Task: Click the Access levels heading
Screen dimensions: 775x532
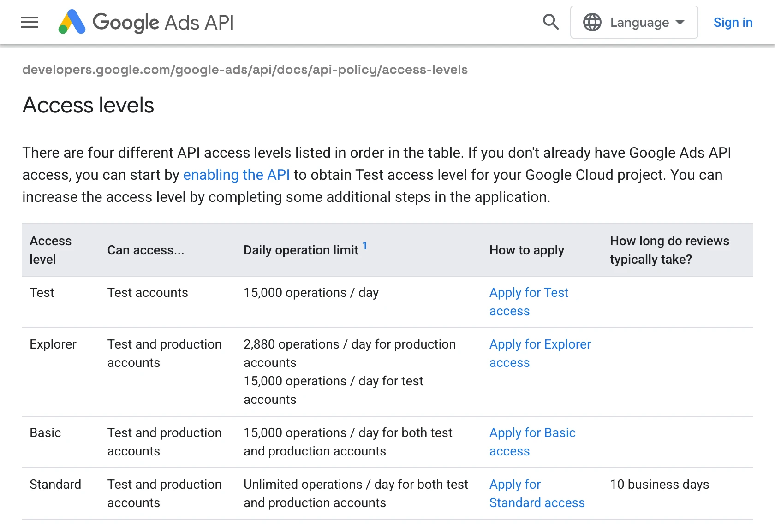Action: [x=88, y=105]
